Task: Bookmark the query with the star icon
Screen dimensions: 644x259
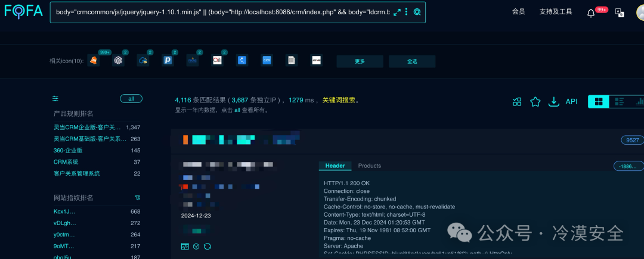Action: (x=535, y=102)
